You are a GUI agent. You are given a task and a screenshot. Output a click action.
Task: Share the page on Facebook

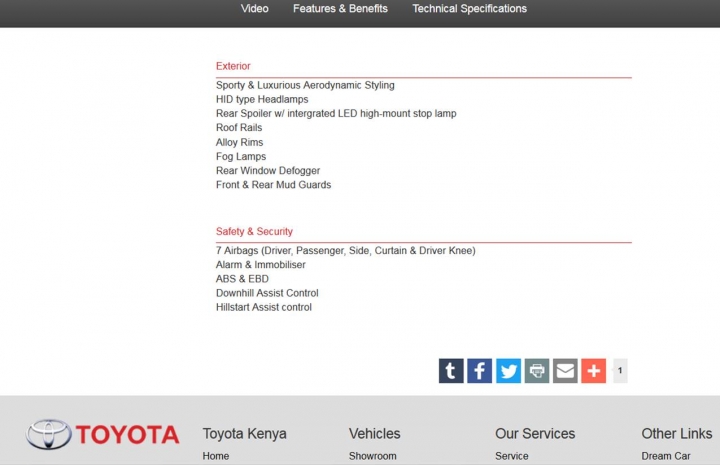pyautogui.click(x=479, y=371)
